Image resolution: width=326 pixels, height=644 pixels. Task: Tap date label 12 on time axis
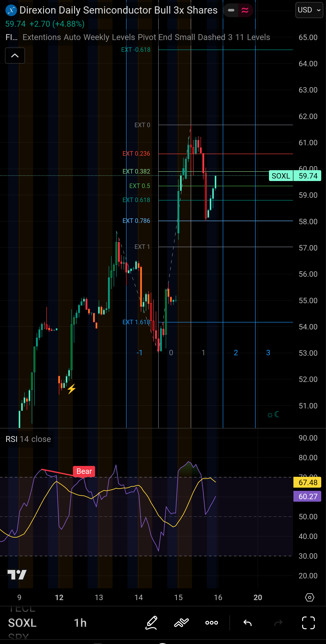tap(59, 598)
